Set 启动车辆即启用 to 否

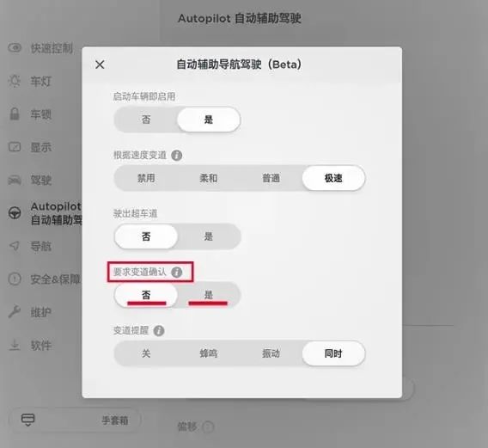pos(146,120)
